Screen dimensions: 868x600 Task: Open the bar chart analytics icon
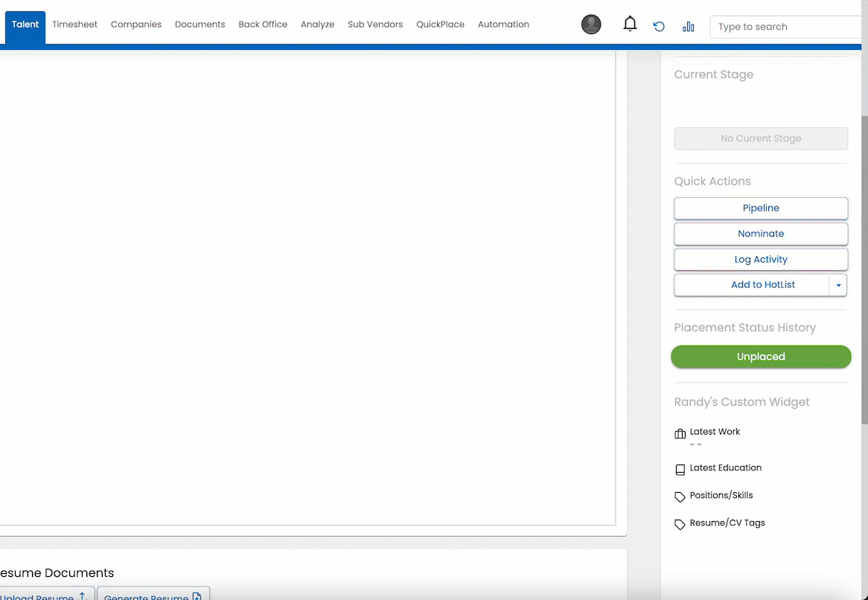point(689,27)
